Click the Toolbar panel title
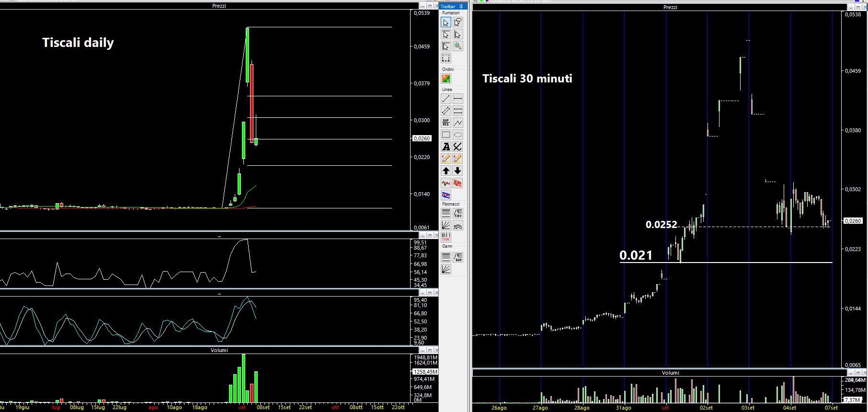The height and width of the screenshot is (412, 868). click(x=448, y=6)
